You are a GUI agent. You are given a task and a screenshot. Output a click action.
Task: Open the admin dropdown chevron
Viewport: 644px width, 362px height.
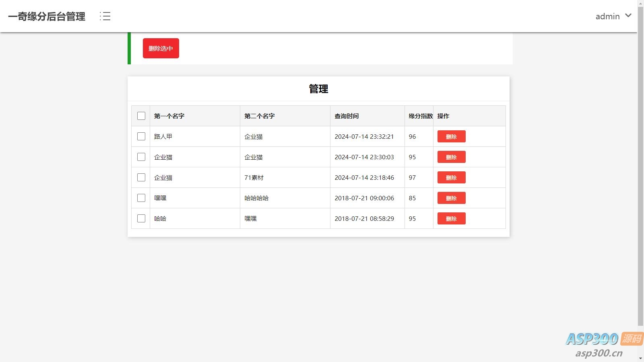pos(628,16)
